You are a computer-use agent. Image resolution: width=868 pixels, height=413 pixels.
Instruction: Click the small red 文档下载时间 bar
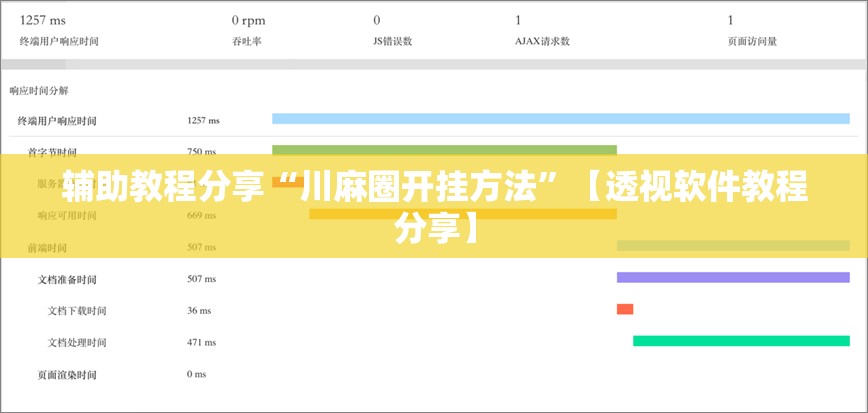[625, 309]
